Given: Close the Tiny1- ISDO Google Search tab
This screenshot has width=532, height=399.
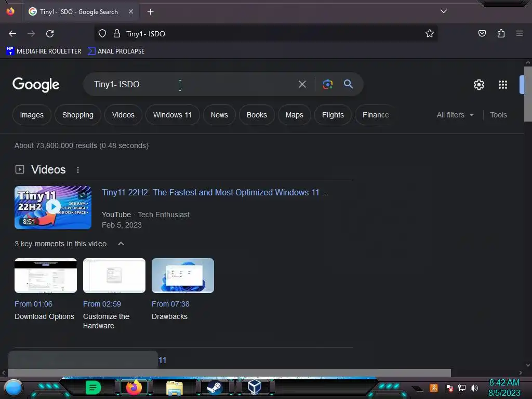Looking at the screenshot, I should pyautogui.click(x=130, y=11).
